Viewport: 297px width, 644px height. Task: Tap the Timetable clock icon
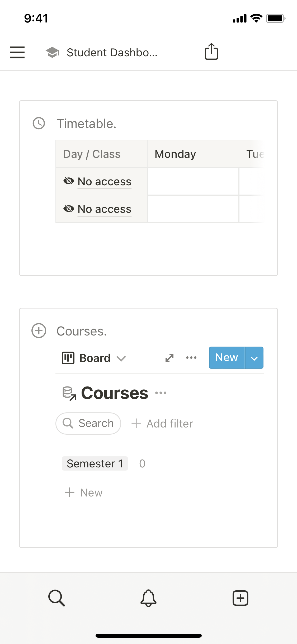coord(39,123)
